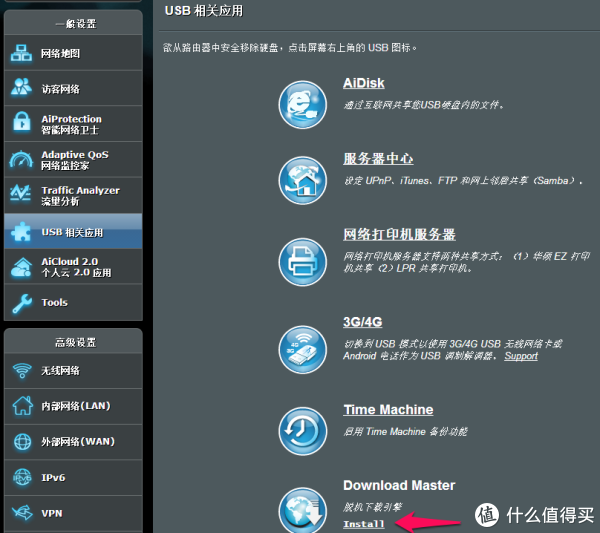Viewport: 600px width, 533px height.
Task: Select AiProtection 智能网络卫士 menu item
Action: pos(73,124)
